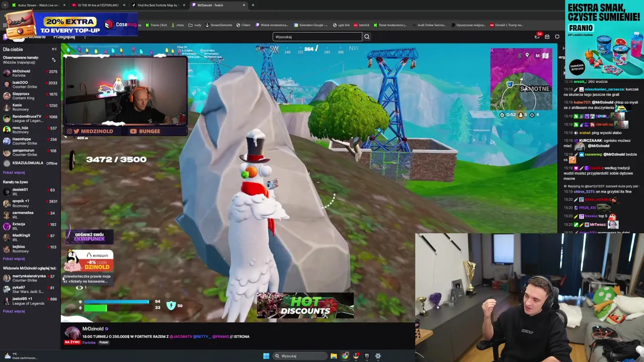Open the Chlam bookmark
The image size is (644, 362).
[244, 25]
